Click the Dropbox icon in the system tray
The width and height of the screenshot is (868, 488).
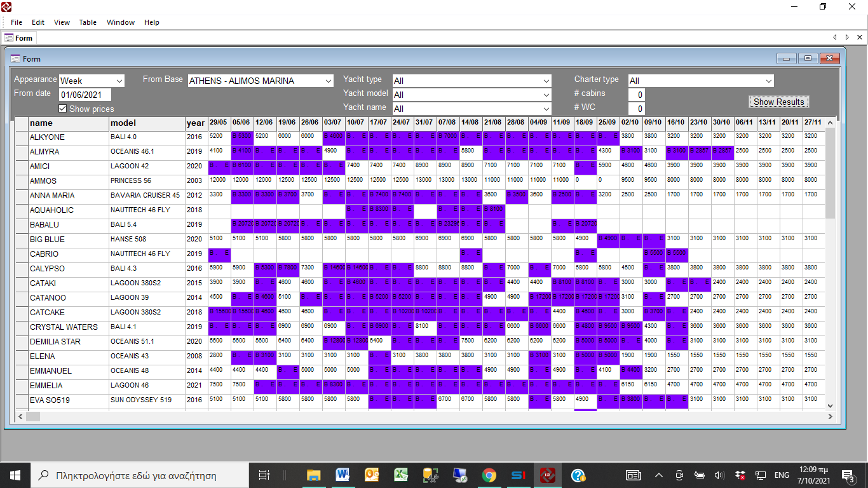pyautogui.click(x=740, y=475)
